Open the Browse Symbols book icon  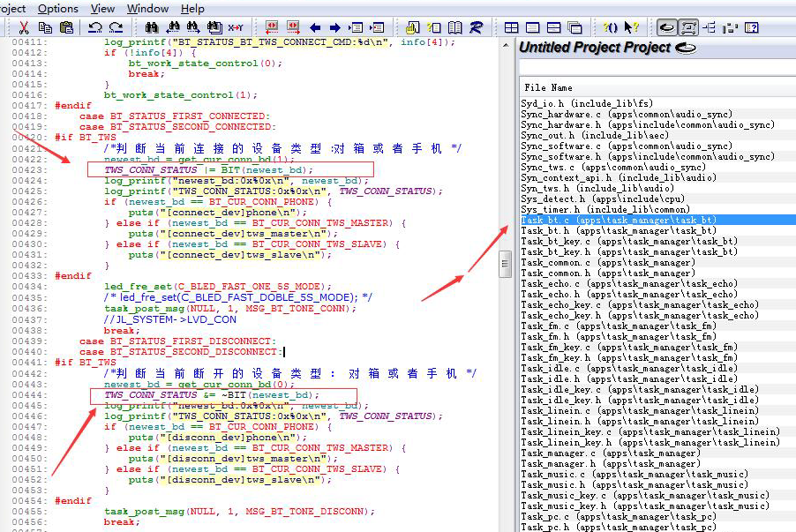coord(454,27)
